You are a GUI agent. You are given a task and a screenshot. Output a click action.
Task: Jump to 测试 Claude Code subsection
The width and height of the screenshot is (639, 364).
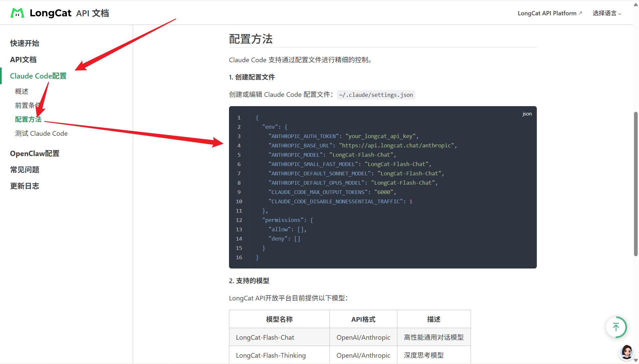coord(41,133)
